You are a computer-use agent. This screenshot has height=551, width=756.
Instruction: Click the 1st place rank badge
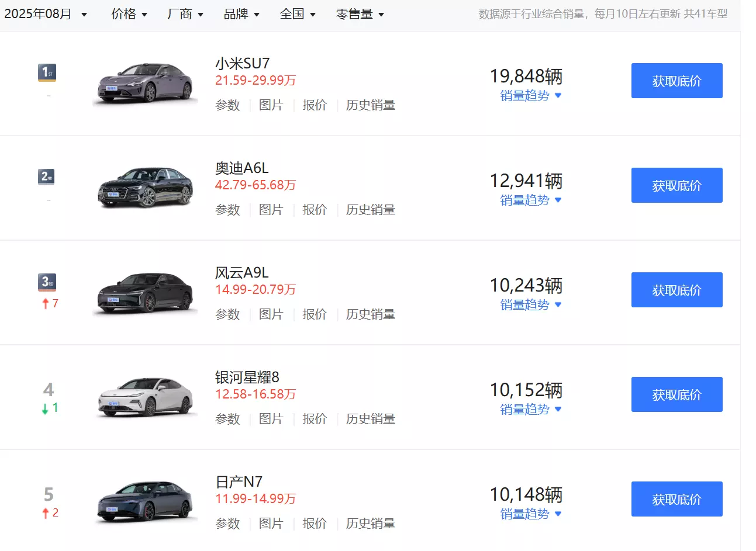point(47,72)
